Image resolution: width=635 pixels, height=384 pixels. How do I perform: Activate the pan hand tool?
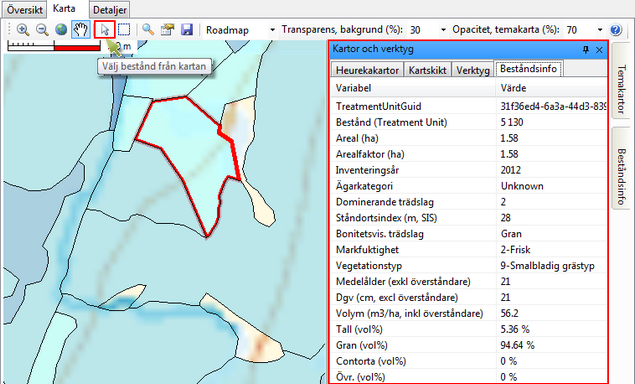[x=81, y=30]
